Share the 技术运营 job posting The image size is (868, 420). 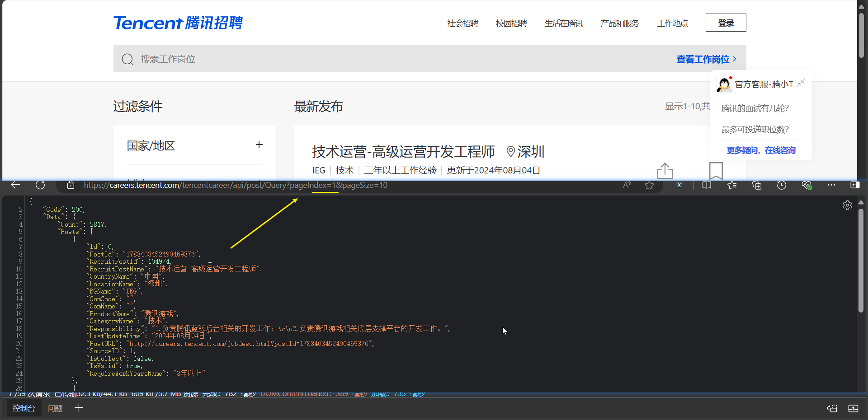click(x=665, y=171)
